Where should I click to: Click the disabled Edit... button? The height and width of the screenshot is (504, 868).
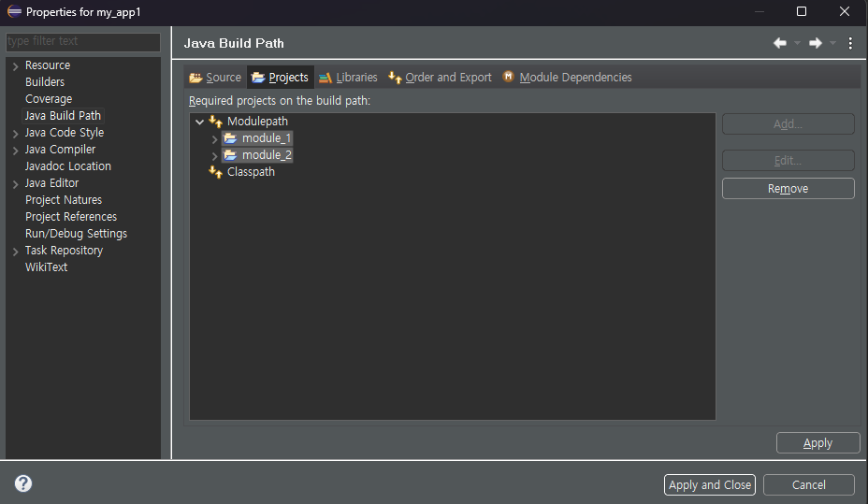click(788, 161)
